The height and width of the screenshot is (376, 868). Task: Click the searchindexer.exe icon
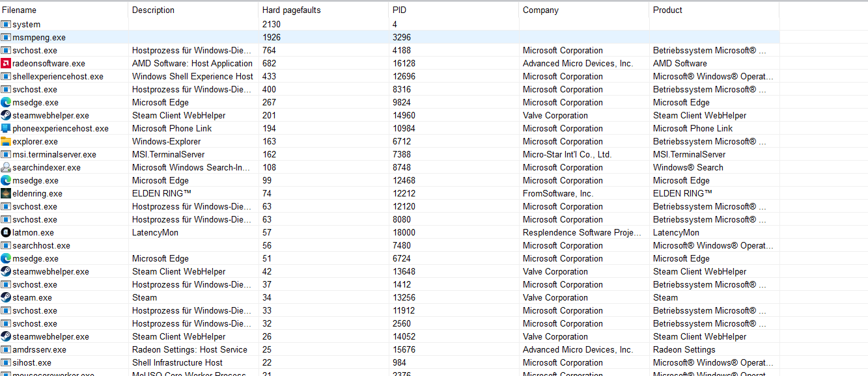pyautogui.click(x=6, y=167)
